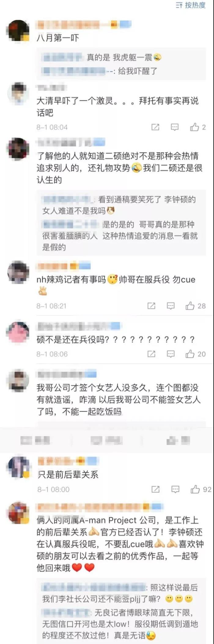Open avatar of nh辣鸡记者 commenter

pos(18,272)
